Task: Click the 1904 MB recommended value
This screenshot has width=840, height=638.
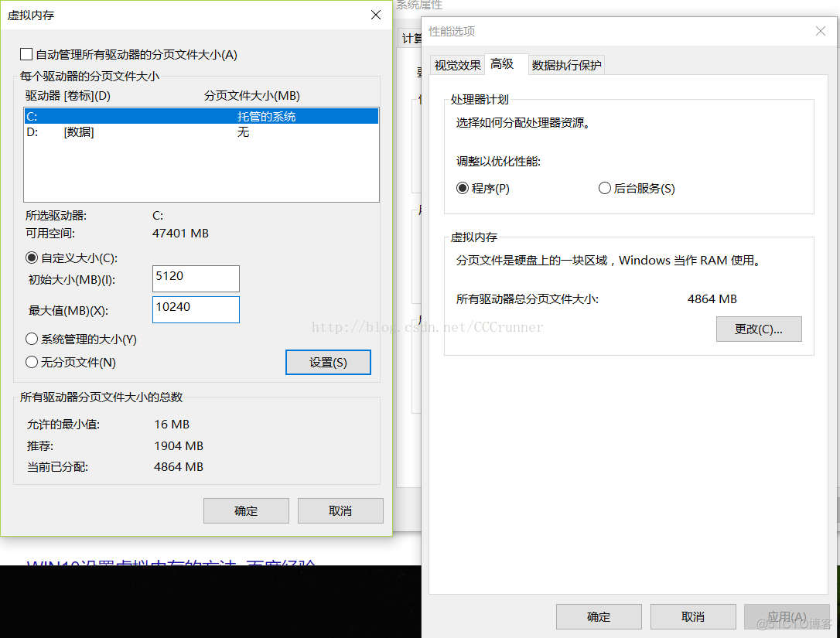Action: [x=179, y=445]
